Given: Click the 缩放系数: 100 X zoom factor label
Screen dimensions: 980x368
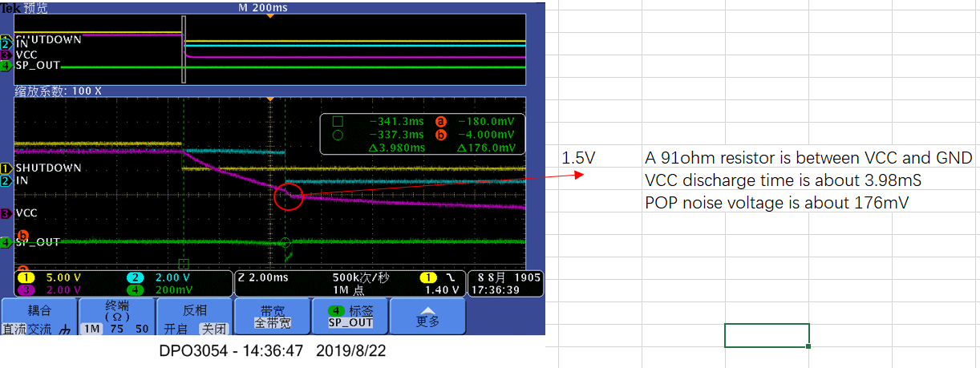Looking at the screenshot, I should pos(59,91).
